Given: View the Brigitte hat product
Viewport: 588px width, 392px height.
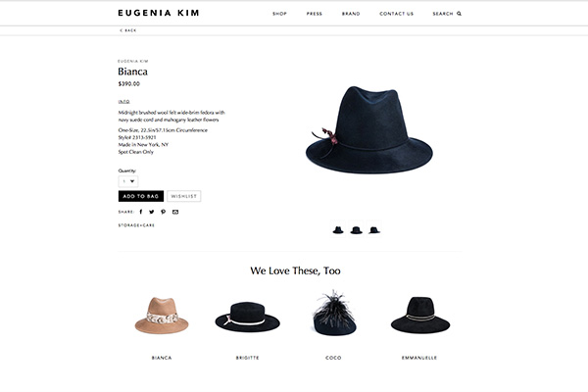Looking at the screenshot, I should pos(248,317).
